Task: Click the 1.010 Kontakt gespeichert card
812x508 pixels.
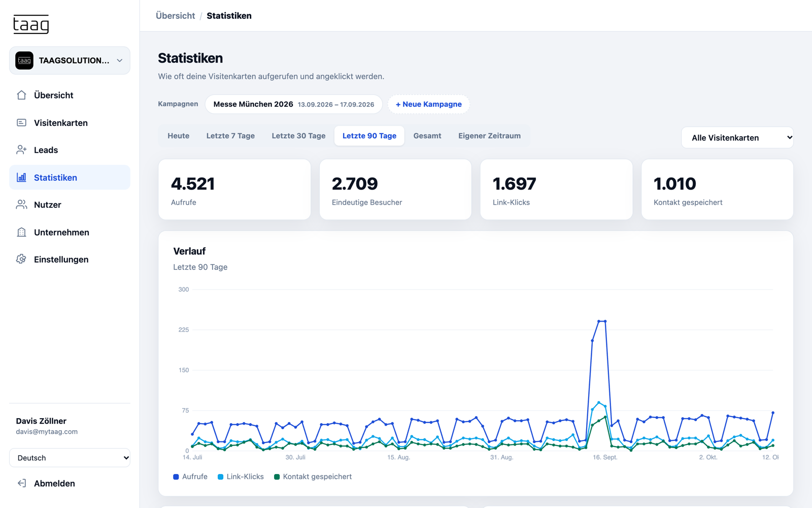Action: (717, 189)
